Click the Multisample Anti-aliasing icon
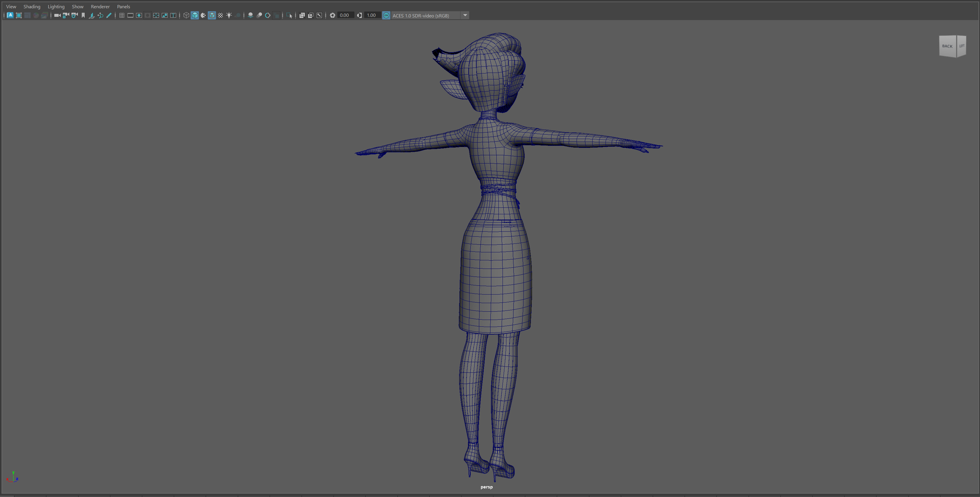980x497 pixels. coord(268,15)
